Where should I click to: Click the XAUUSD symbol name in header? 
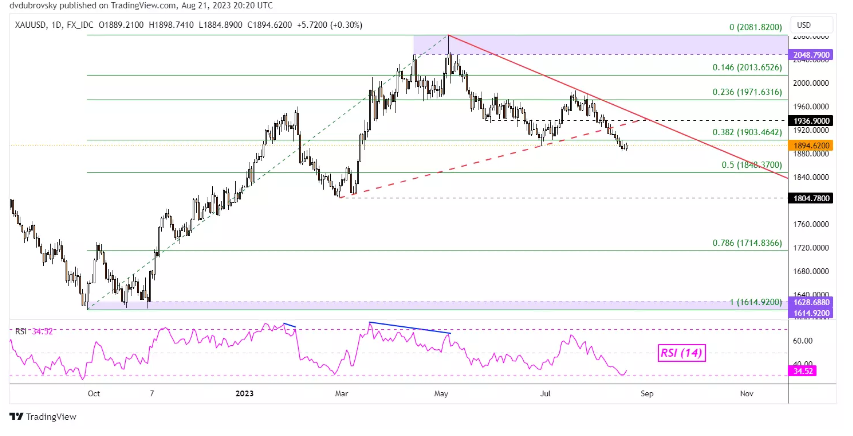[x=29, y=23]
